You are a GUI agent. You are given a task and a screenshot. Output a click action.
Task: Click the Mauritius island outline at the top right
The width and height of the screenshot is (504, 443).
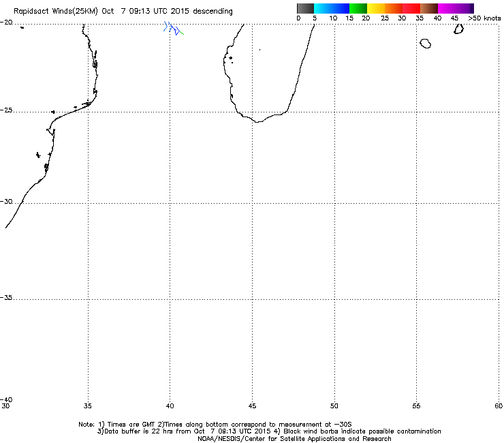[458, 29]
